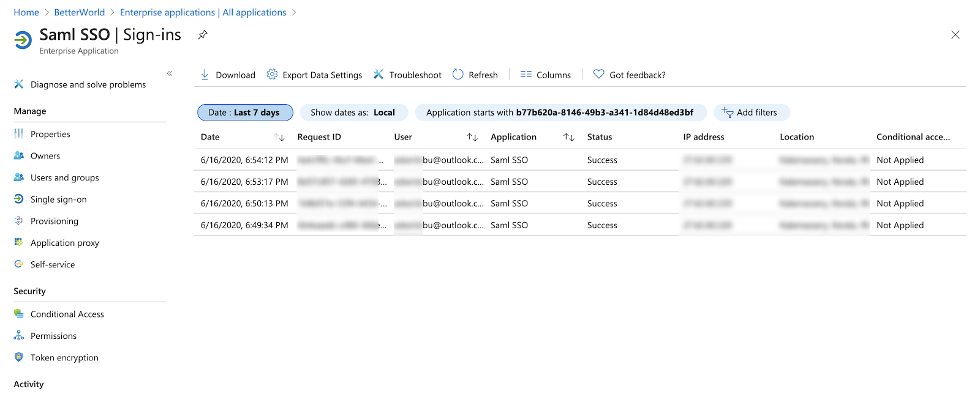
Task: Toggle the Date Last 7 days filter
Action: click(244, 113)
